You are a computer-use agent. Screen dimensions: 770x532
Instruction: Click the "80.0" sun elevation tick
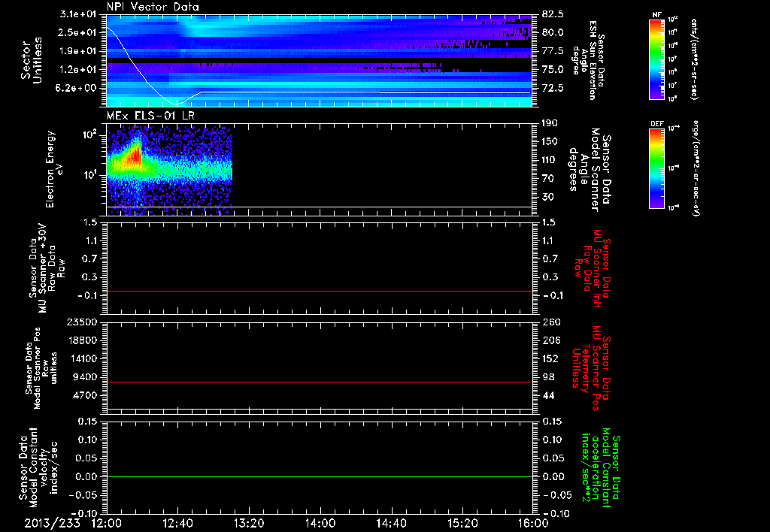tap(553, 32)
